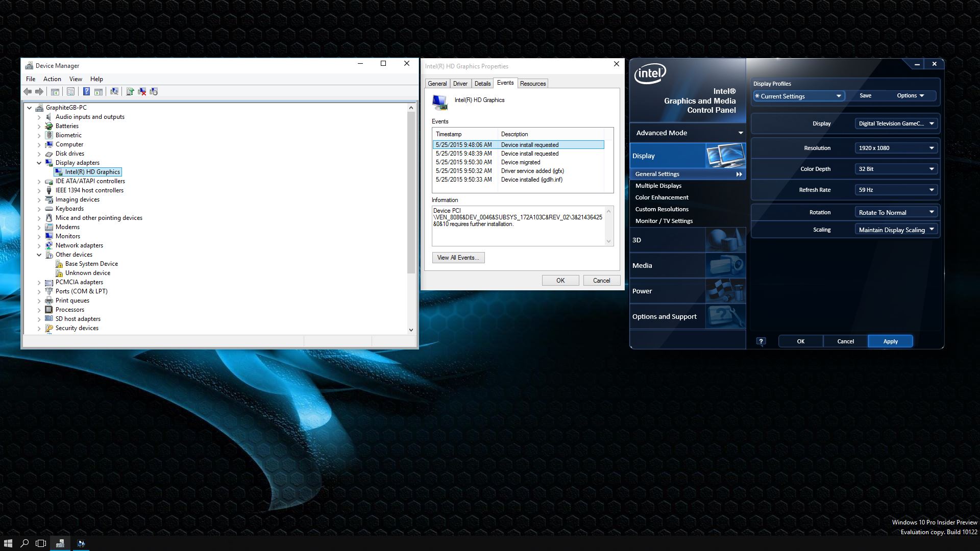The width and height of the screenshot is (980, 551).
Task: Click the Forward arrow in Device Manager toolbar
Action: pos(39,91)
